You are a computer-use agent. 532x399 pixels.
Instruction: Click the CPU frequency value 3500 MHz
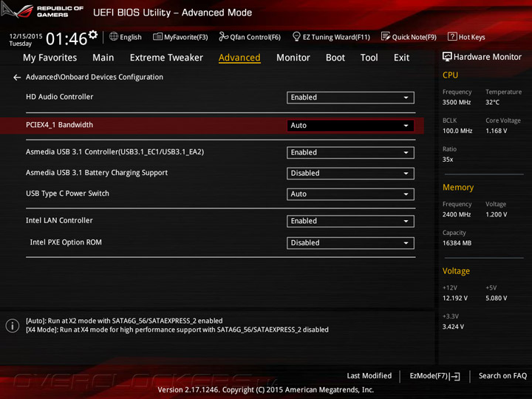click(x=457, y=103)
